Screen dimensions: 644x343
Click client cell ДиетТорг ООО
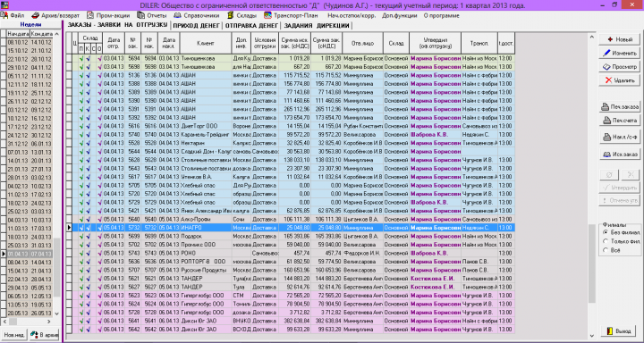(x=206, y=126)
